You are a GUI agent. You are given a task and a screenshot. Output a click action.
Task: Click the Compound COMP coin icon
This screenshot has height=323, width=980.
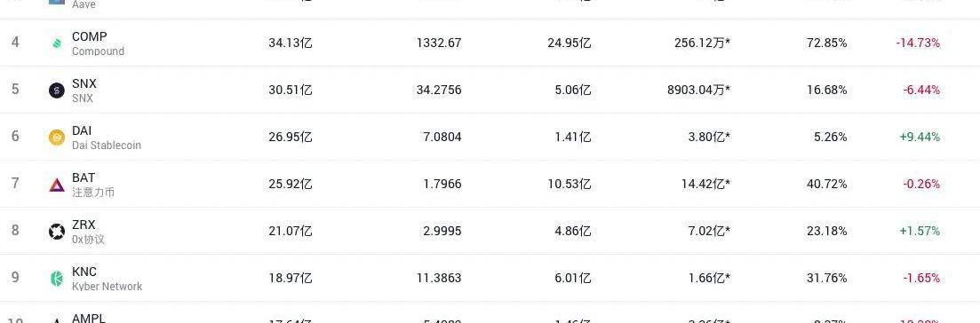tap(57, 43)
